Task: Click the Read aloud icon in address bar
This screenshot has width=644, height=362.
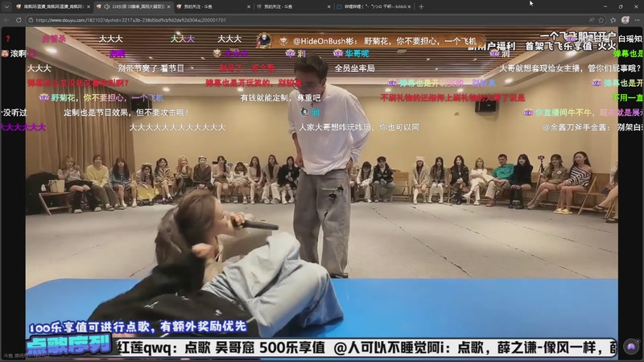Action: pyautogui.click(x=592, y=19)
